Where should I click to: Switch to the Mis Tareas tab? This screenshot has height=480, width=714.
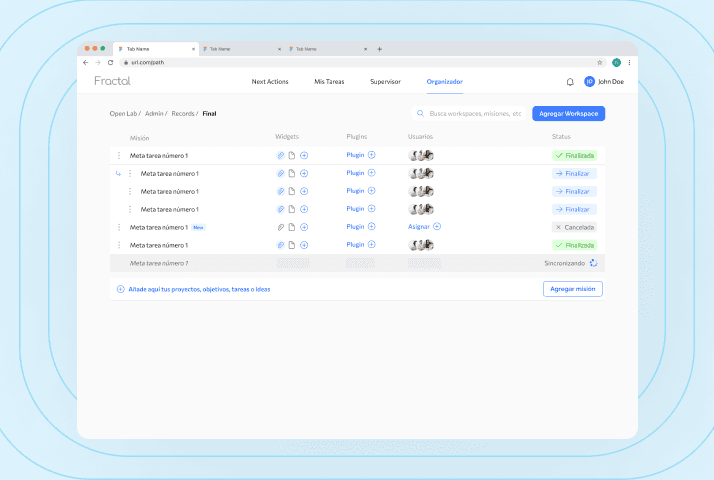pyautogui.click(x=329, y=82)
